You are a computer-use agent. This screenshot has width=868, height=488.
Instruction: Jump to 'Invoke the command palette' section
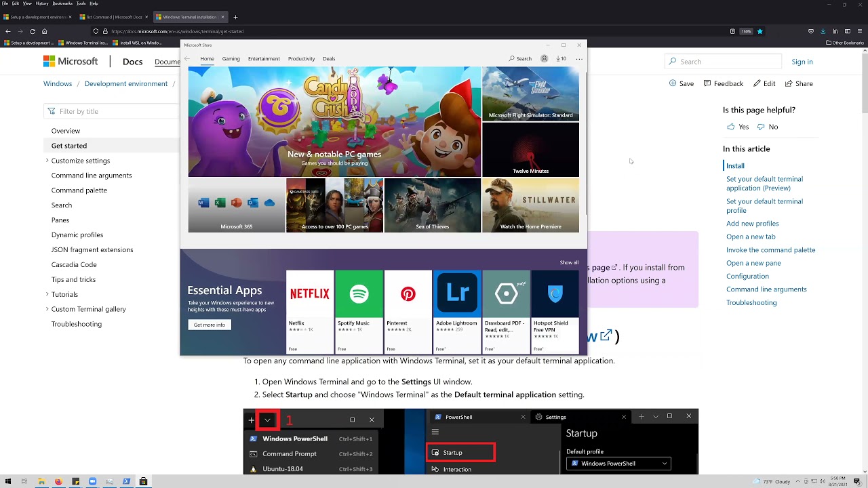[770, 250]
